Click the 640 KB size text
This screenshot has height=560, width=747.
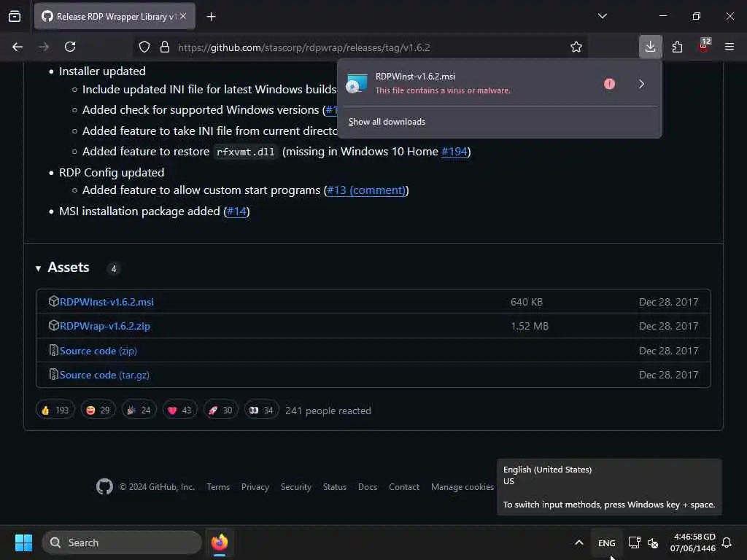pos(527,302)
